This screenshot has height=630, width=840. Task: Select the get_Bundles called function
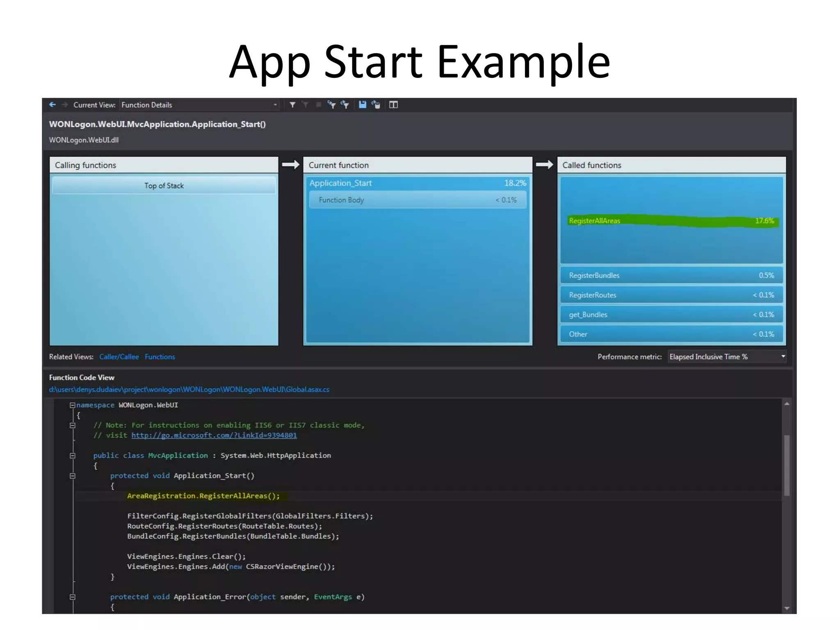tap(671, 315)
